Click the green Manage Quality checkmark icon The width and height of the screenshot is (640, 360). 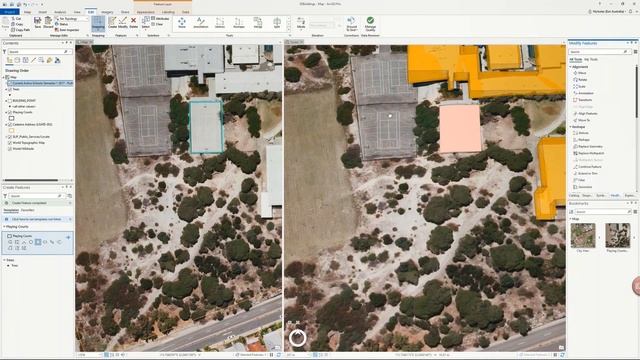pos(370,24)
